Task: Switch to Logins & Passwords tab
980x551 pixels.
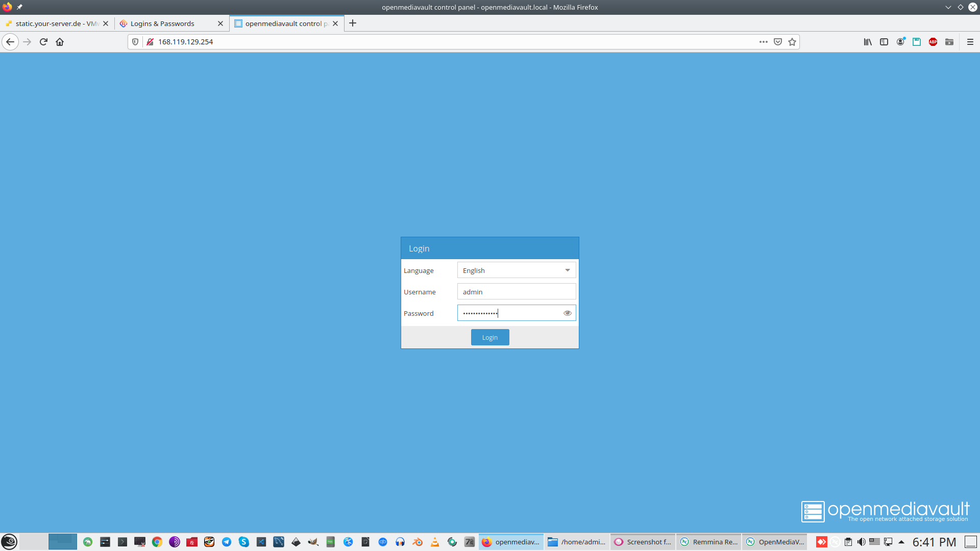Action: pos(162,23)
